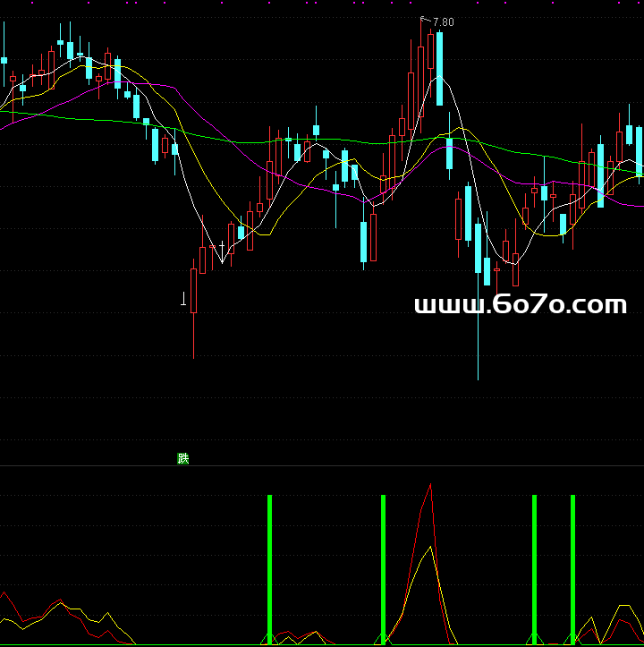This screenshot has width=644, height=647.
Task: Click the tall cyan candle below 7.80
Action: [439, 69]
